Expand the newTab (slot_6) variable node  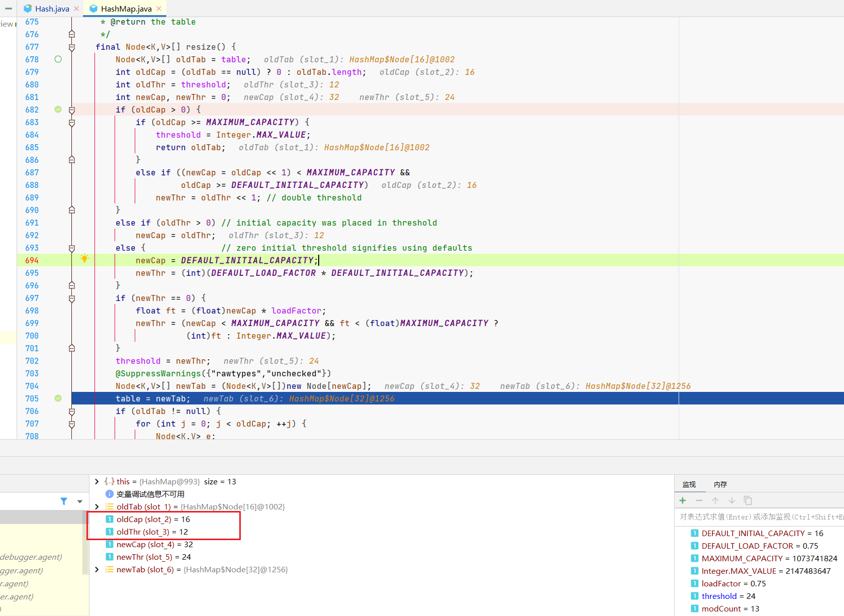(x=97, y=569)
